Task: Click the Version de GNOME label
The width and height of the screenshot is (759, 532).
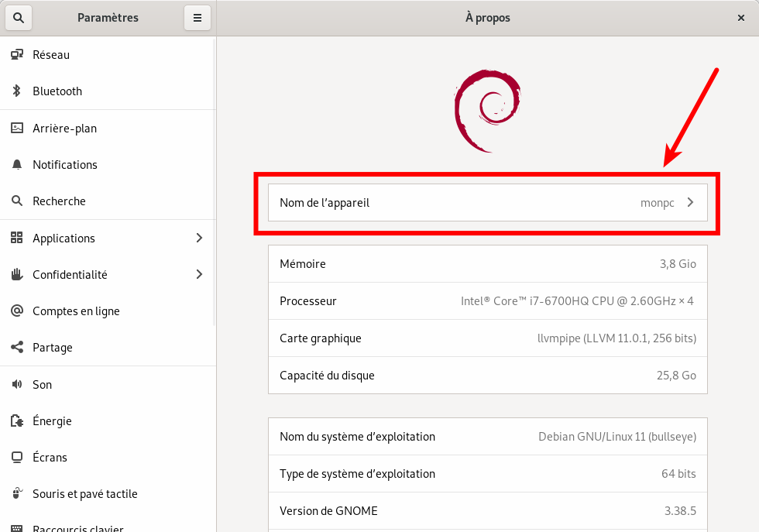Action: 328,510
